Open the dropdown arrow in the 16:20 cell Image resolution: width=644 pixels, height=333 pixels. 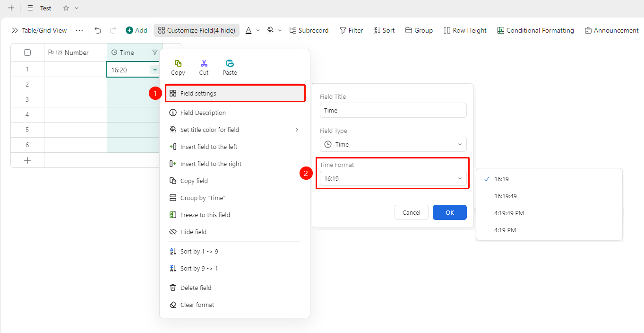[x=155, y=70]
